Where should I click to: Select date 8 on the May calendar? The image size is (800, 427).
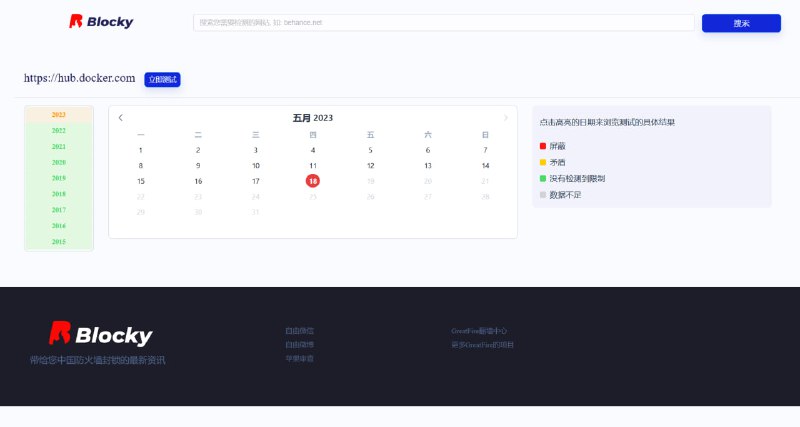pyautogui.click(x=141, y=166)
